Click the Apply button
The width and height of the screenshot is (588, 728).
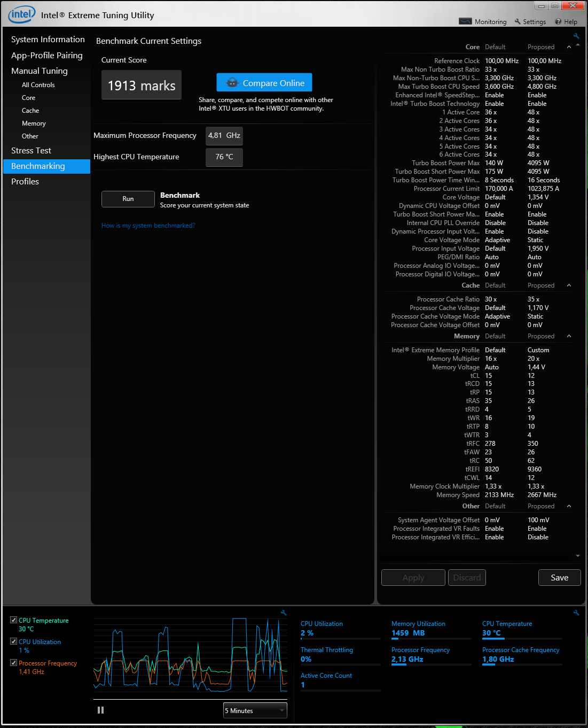point(413,577)
